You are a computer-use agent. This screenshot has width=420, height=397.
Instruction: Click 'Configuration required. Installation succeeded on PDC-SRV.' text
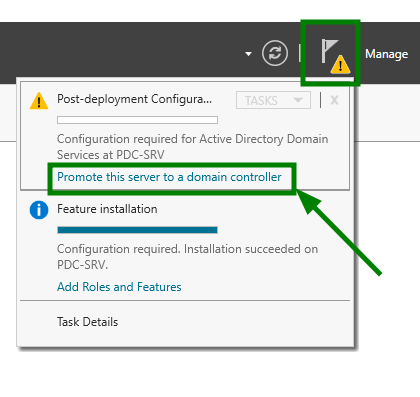tap(187, 257)
